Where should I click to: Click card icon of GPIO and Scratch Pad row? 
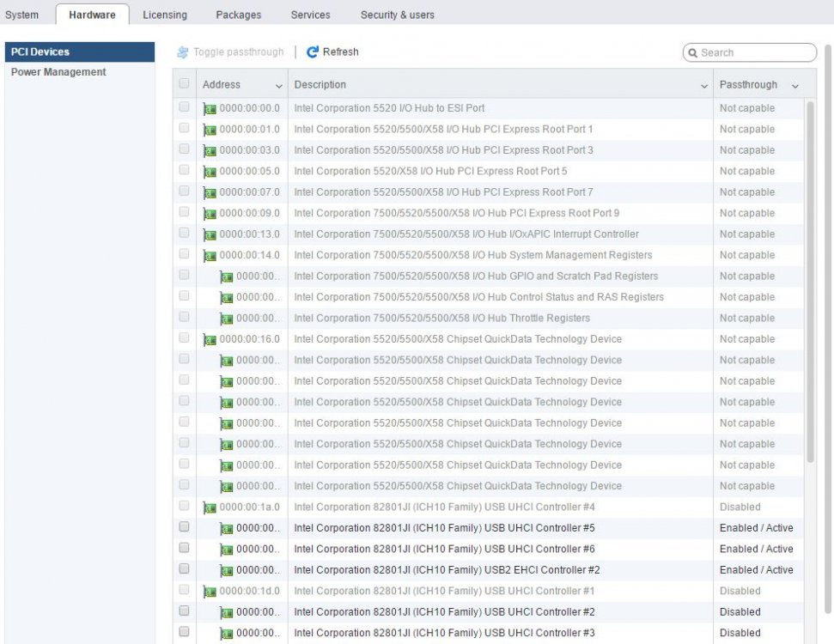[227, 277]
